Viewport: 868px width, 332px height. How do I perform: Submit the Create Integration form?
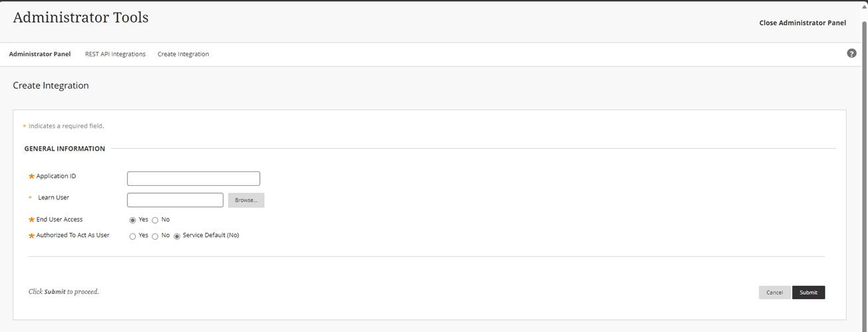click(x=808, y=292)
